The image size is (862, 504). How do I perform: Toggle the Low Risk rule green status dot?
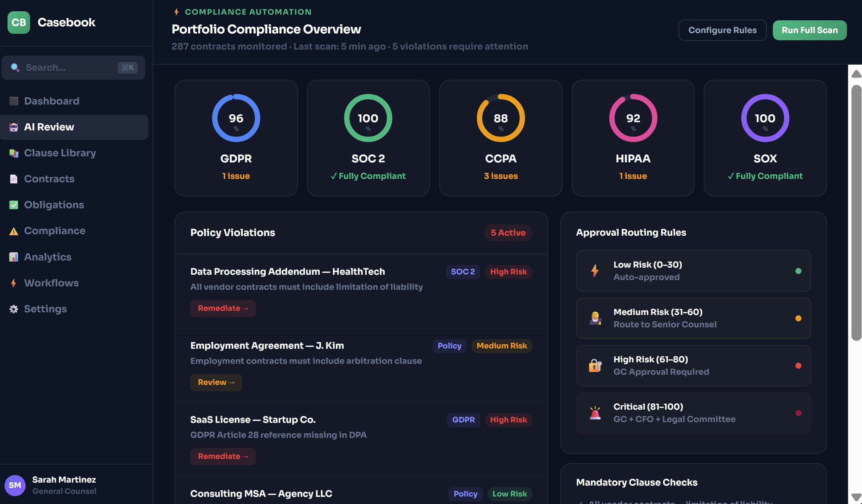point(798,271)
